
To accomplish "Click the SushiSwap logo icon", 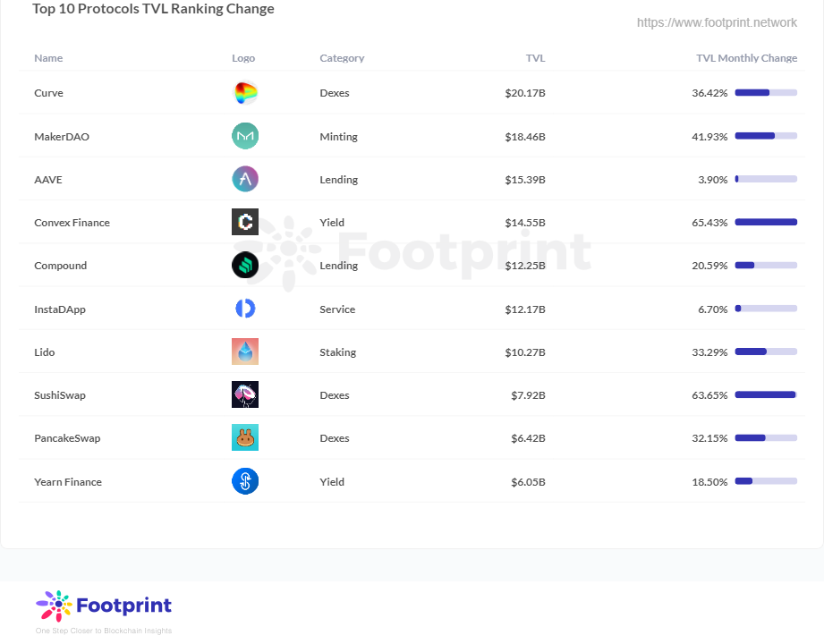I will pos(245,394).
